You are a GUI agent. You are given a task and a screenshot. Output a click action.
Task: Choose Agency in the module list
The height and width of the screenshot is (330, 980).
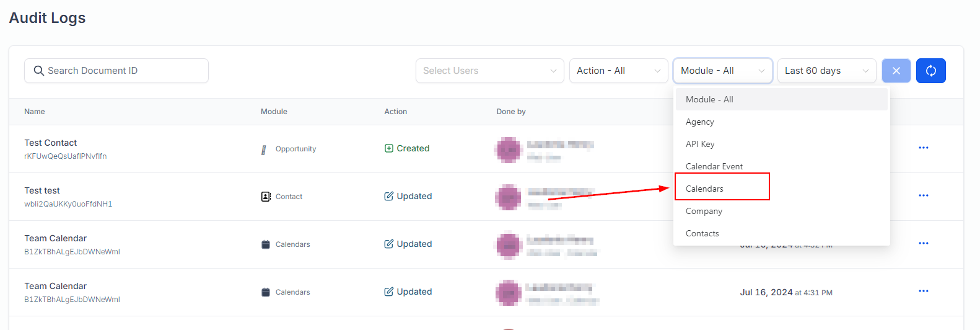point(700,122)
